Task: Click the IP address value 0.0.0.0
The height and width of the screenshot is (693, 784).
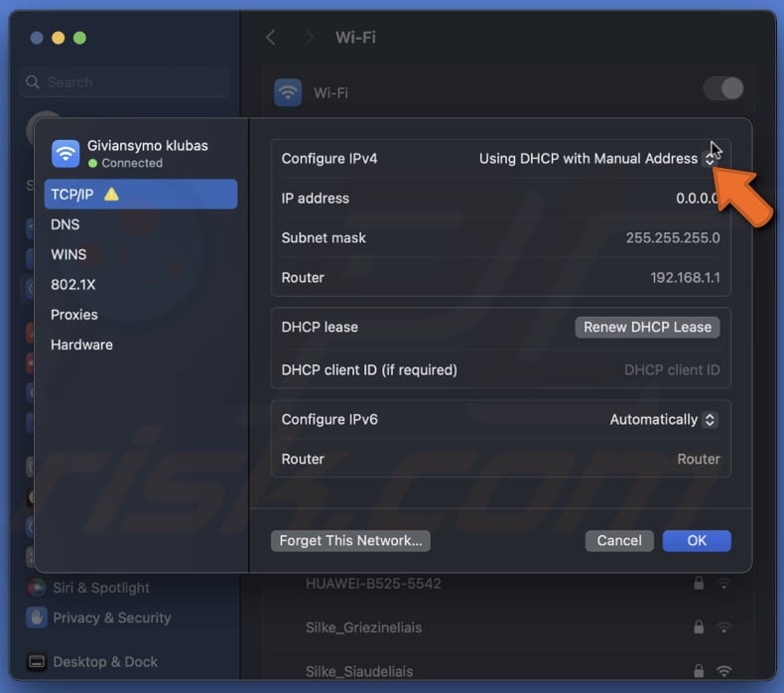Action: point(698,199)
